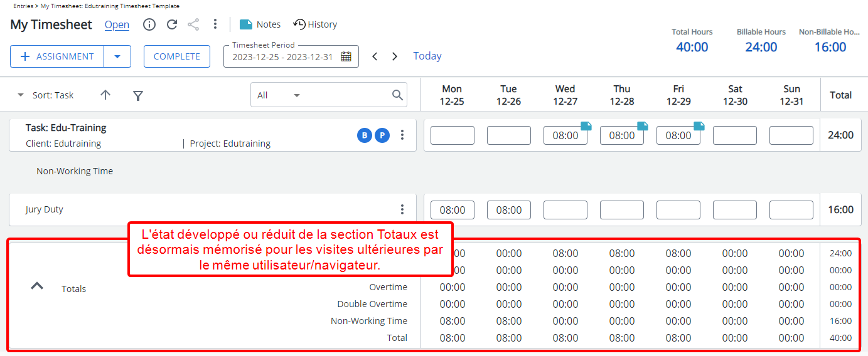Open the note on Wednesday's Edu-Training entry
The image size is (868, 356).
586,126
